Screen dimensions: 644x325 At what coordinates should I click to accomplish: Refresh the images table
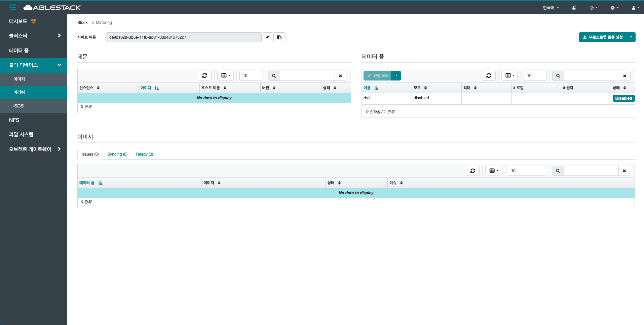(472, 171)
